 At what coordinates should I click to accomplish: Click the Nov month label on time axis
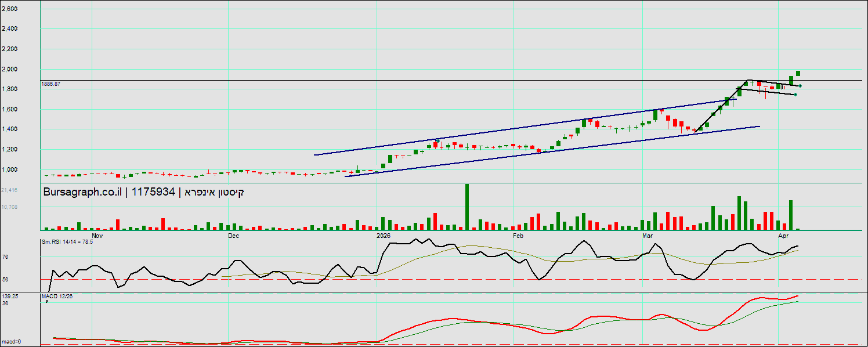(x=97, y=236)
